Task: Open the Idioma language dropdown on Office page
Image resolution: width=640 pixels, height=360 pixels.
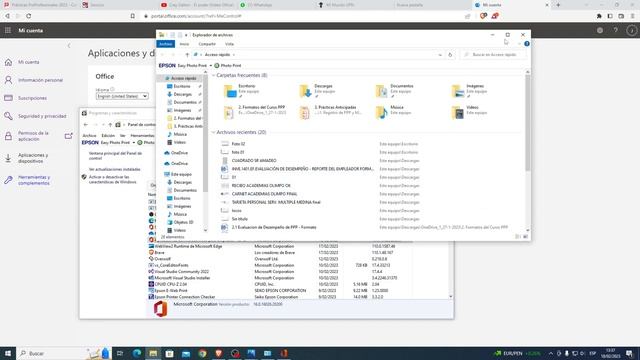Action: (122, 96)
